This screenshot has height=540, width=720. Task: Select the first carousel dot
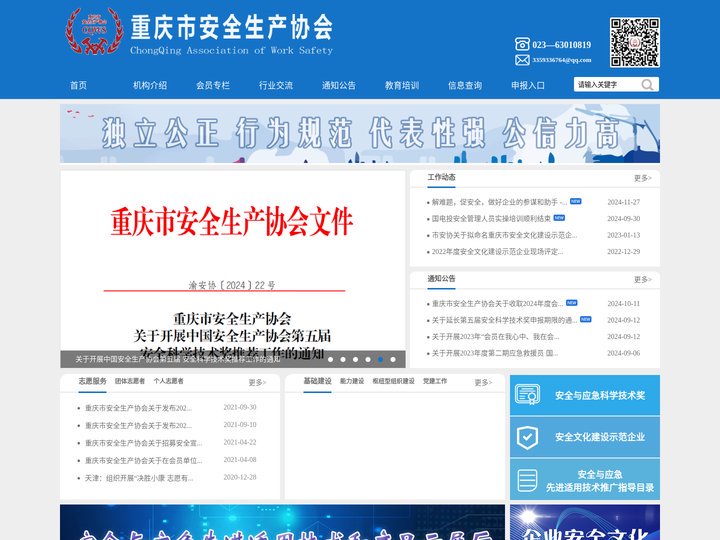[331, 360]
